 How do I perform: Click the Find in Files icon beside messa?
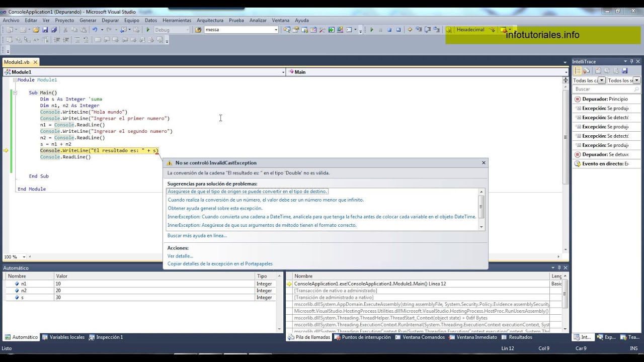coord(198,30)
